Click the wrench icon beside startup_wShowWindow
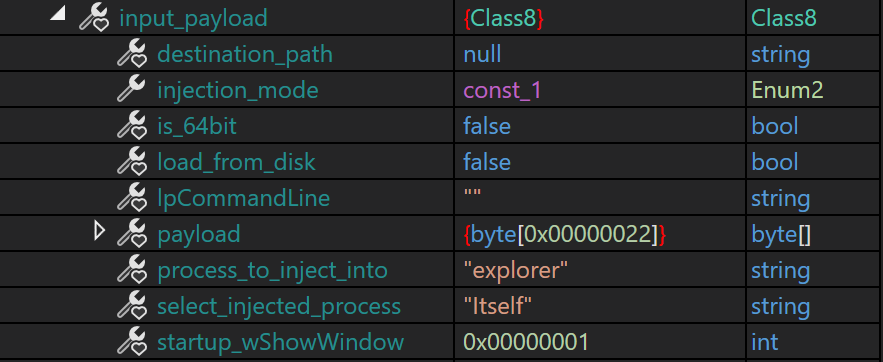Viewport: 883px width, 362px height. pos(132,342)
